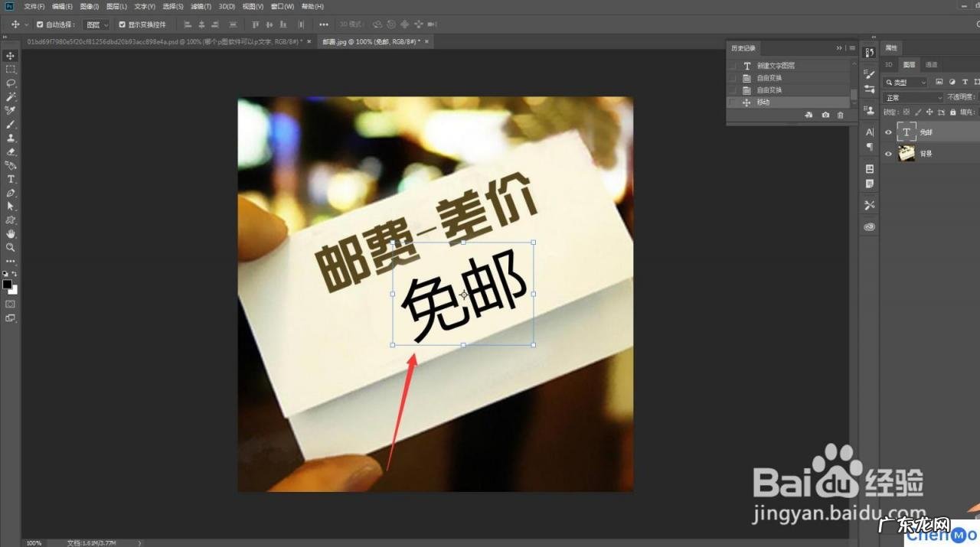Hide the 免邮 text layer

(888, 132)
